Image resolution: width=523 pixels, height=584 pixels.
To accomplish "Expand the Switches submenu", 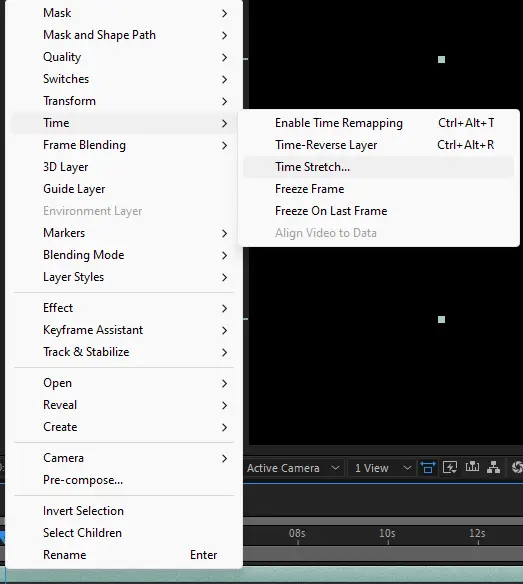I will click(x=124, y=79).
